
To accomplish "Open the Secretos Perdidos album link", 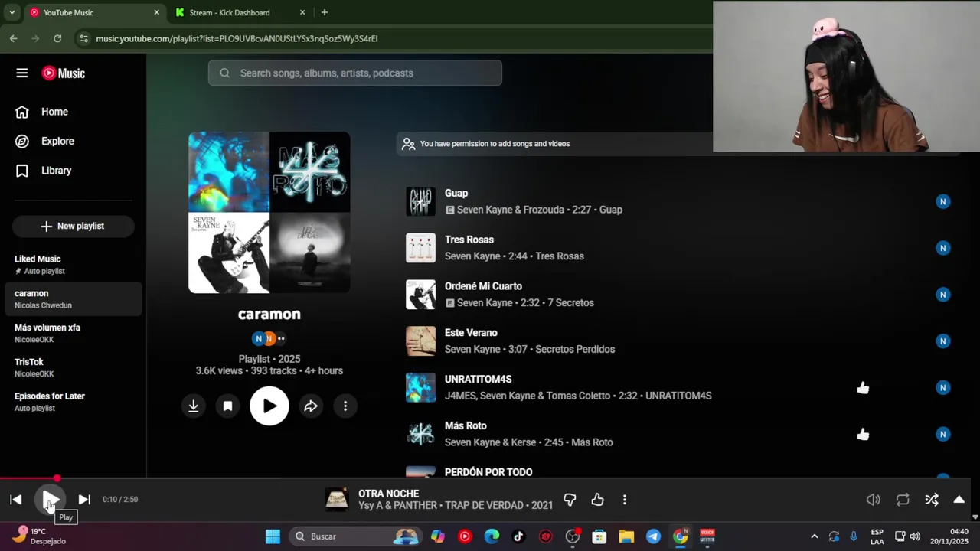I will 575,350.
